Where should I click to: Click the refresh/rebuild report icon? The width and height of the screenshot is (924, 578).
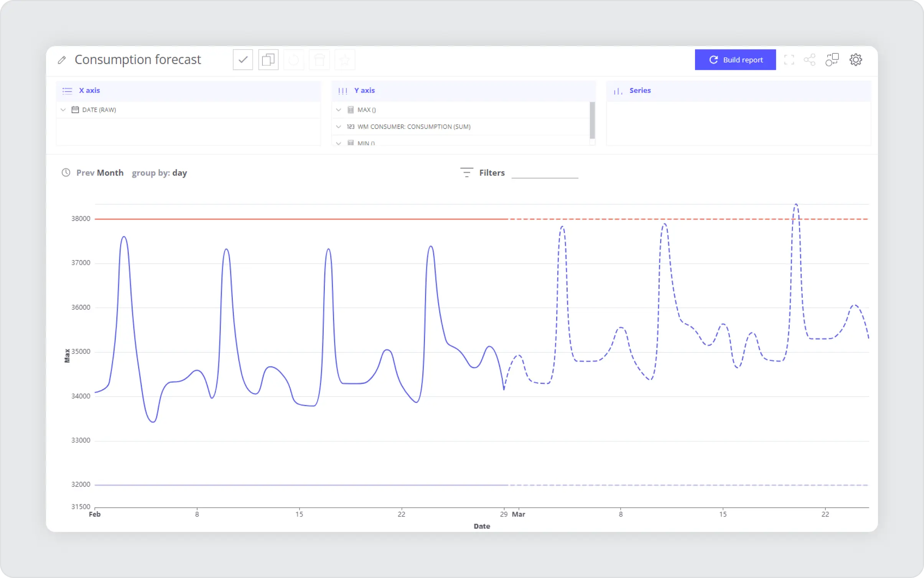(x=712, y=59)
